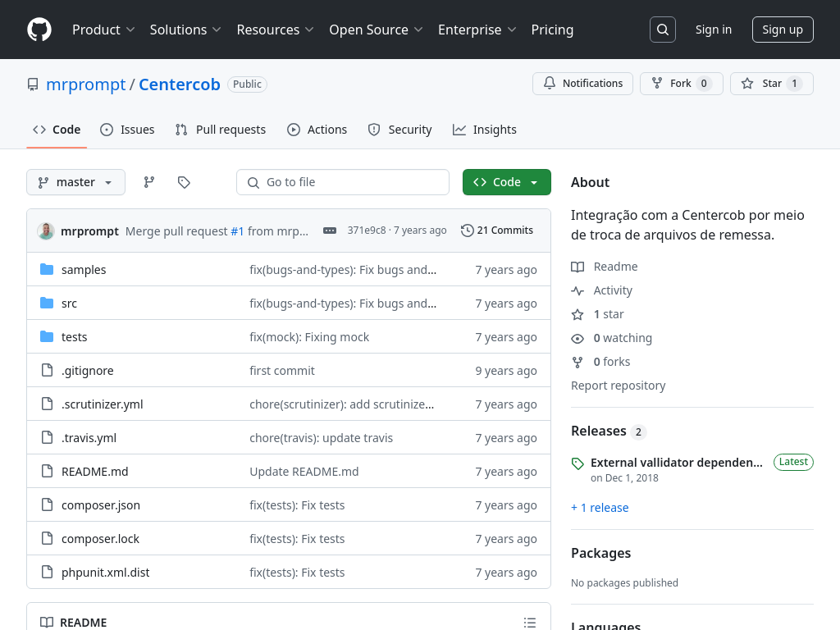Viewport: 840px width, 630px height.
Task: Open the composer.json file name
Action: pyautogui.click(x=101, y=505)
